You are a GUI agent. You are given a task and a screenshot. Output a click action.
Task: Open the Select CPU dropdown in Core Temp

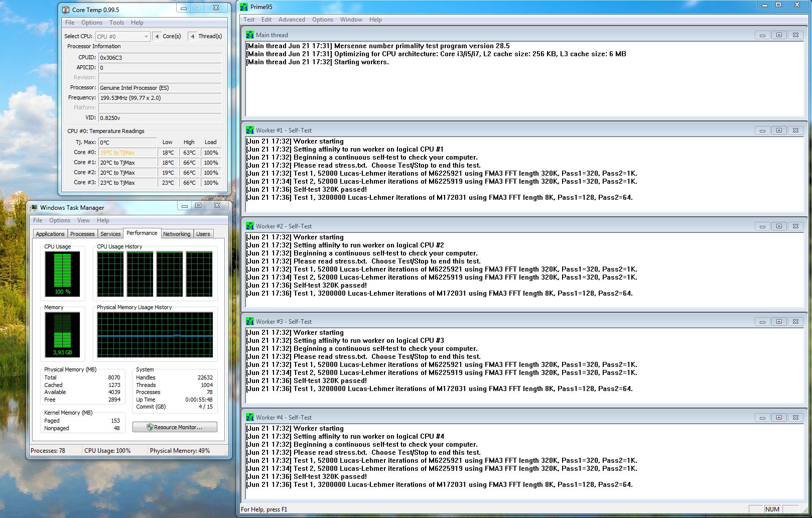click(x=123, y=36)
